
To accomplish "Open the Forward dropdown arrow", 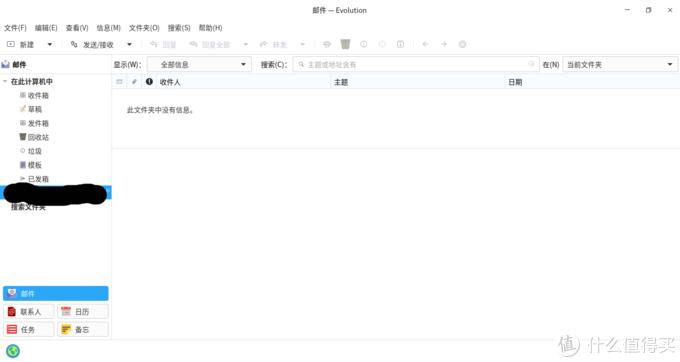I will pos(303,44).
